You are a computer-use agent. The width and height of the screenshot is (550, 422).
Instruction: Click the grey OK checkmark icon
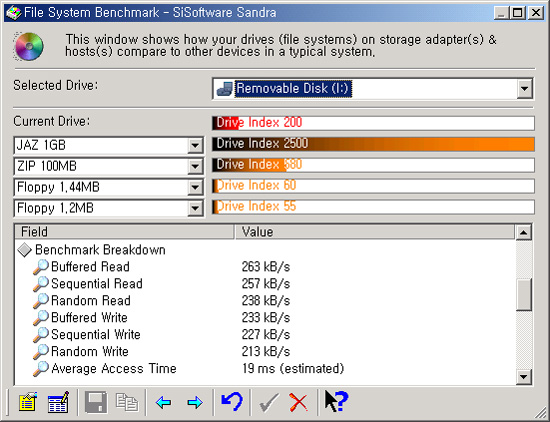[x=269, y=402]
